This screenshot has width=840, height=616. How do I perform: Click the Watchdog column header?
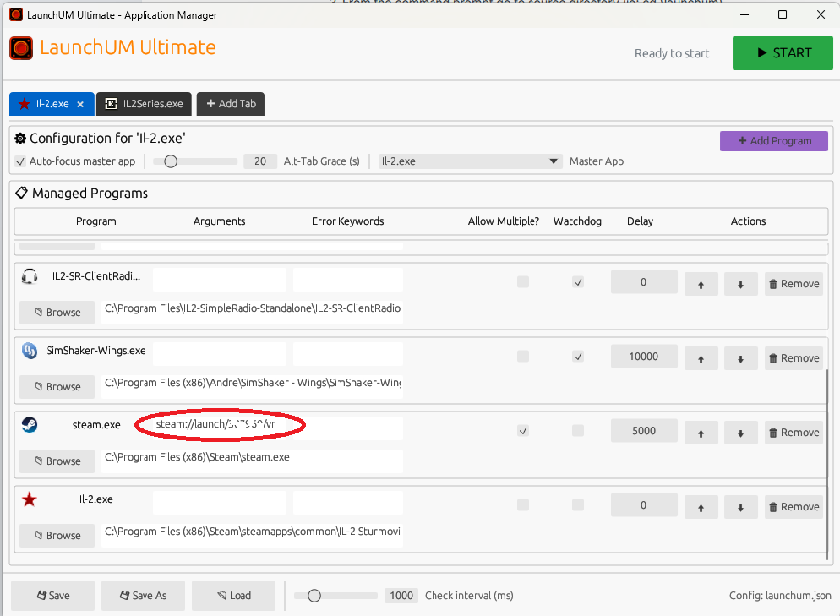(577, 221)
